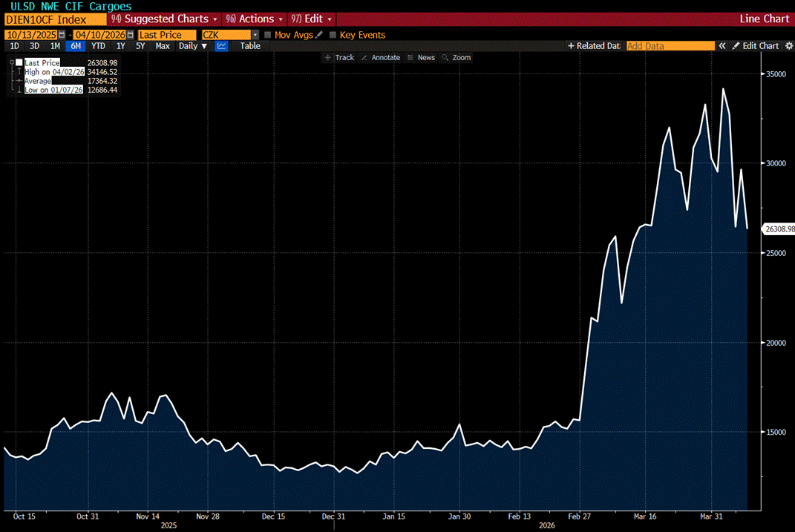Screen dimensions: 795x532
Task: Expand the Suggested Charts menu
Action: [x=164, y=19]
